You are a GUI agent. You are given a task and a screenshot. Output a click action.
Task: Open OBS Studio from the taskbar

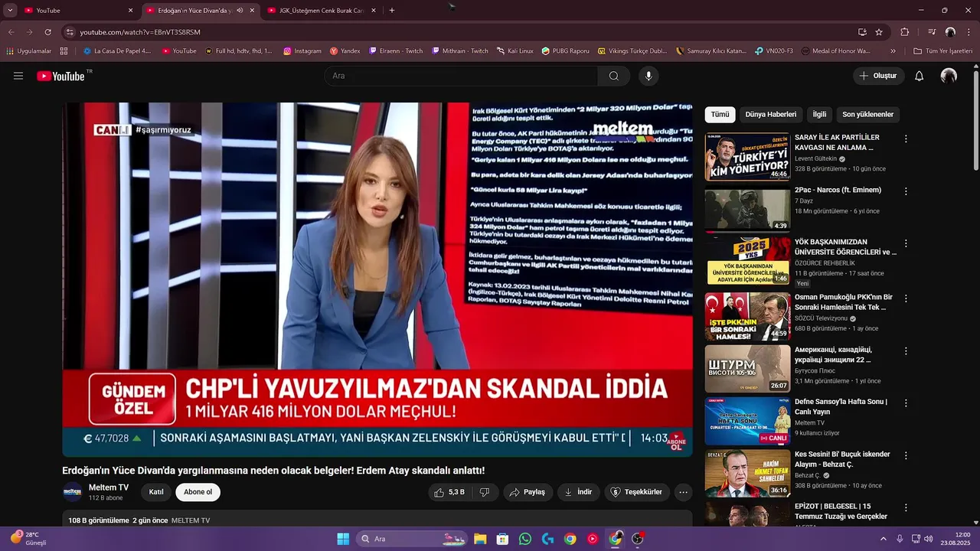tap(637, 539)
